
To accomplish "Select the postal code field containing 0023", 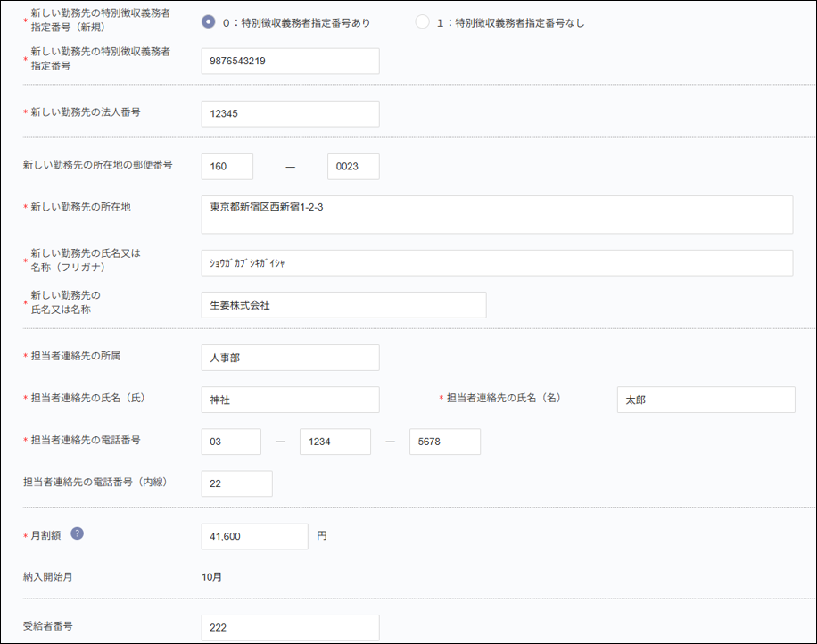I will click(x=354, y=166).
